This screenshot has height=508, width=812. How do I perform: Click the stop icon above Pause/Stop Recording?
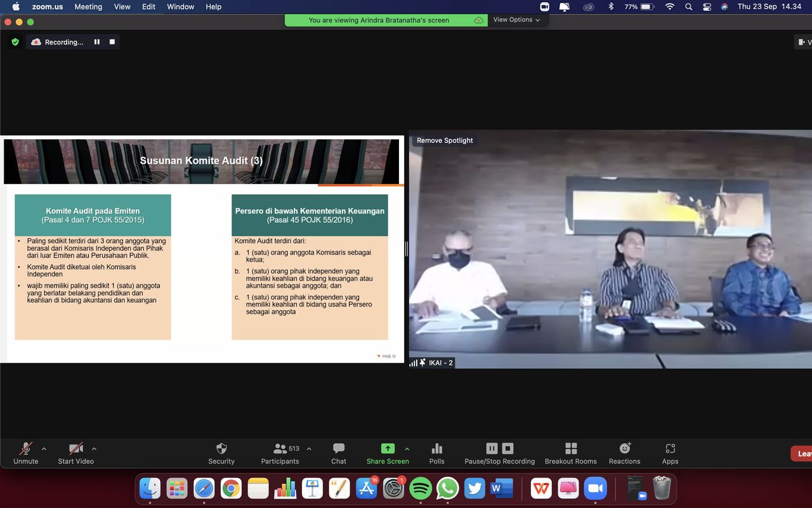[507, 448]
